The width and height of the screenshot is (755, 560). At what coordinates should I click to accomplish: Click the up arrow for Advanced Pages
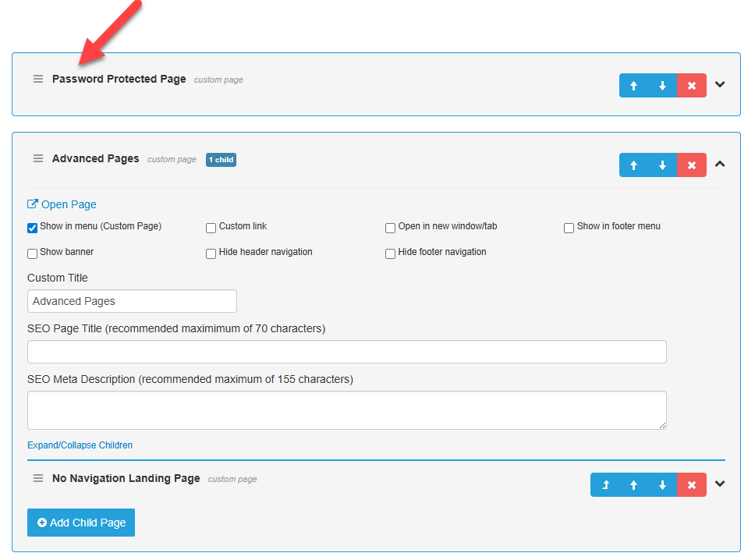pyautogui.click(x=633, y=165)
